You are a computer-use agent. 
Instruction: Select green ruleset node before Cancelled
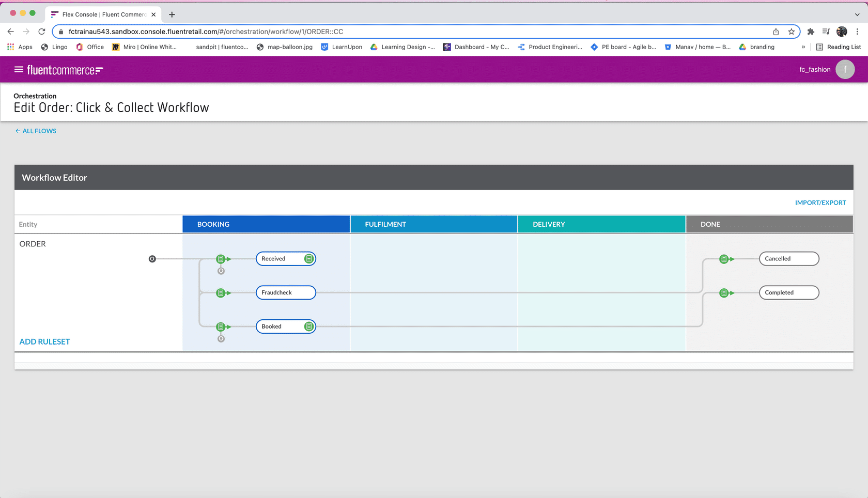tap(724, 259)
